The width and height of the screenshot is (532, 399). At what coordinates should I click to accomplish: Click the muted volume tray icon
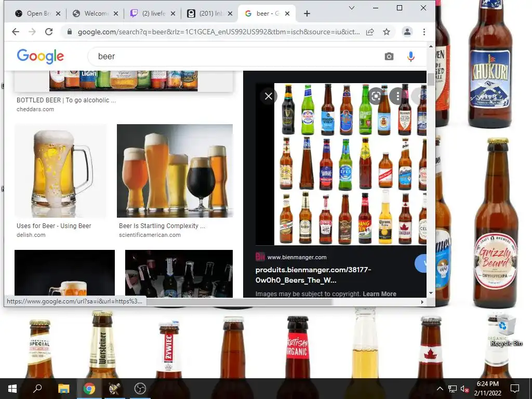[x=465, y=389]
